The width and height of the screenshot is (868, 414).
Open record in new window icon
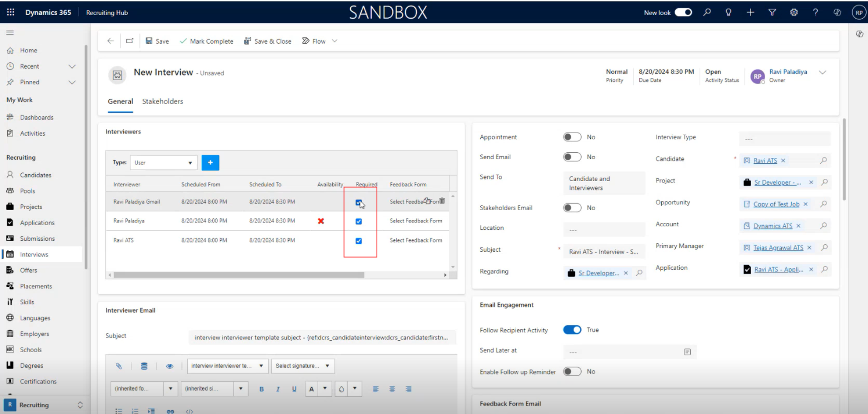[130, 41]
